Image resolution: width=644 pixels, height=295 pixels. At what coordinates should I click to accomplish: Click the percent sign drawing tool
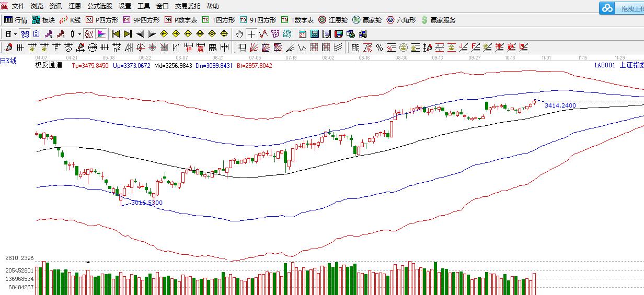tap(379, 48)
